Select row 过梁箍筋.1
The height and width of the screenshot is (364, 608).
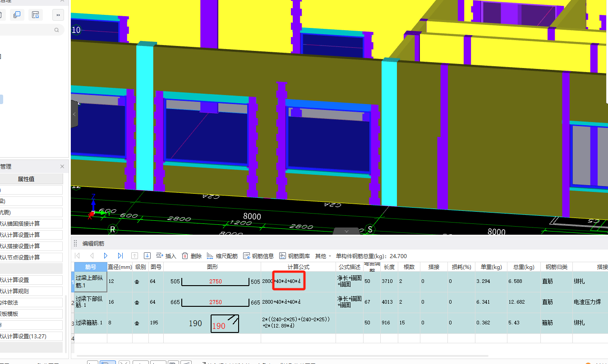click(x=91, y=323)
